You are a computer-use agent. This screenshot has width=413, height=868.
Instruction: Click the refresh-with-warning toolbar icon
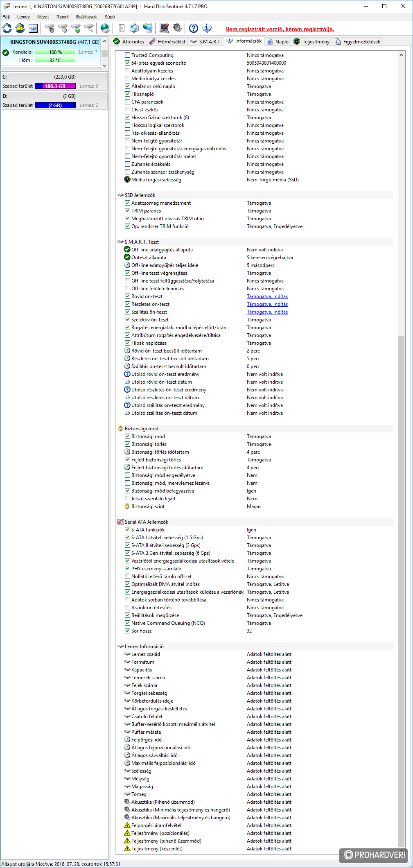coord(20,28)
